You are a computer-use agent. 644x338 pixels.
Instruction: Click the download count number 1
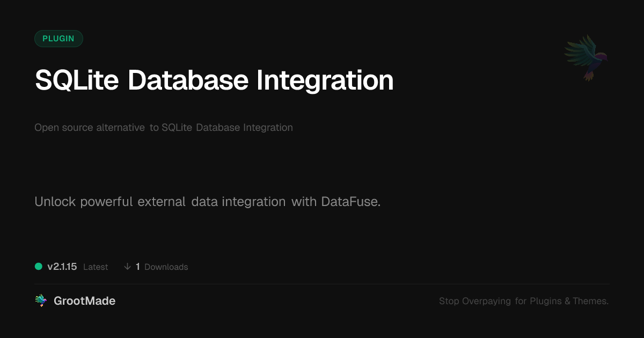coord(138,267)
